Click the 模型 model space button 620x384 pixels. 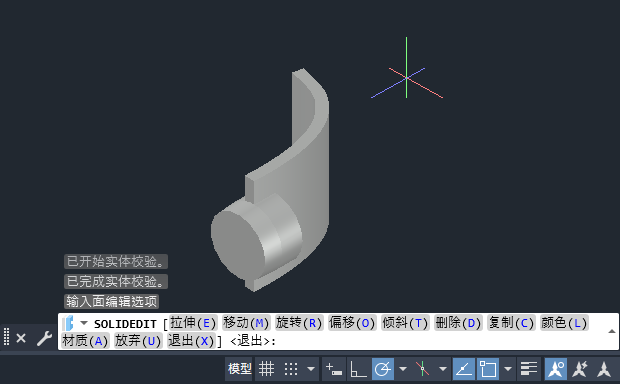pyautogui.click(x=239, y=369)
